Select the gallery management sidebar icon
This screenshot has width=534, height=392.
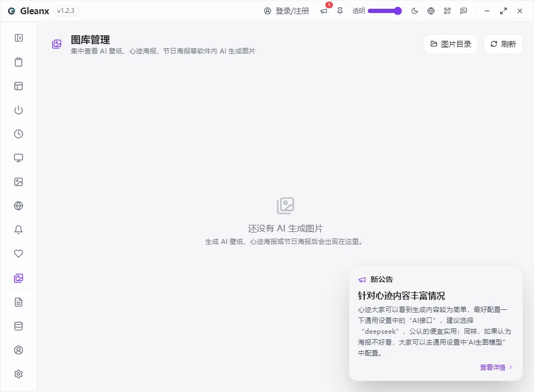tap(19, 278)
